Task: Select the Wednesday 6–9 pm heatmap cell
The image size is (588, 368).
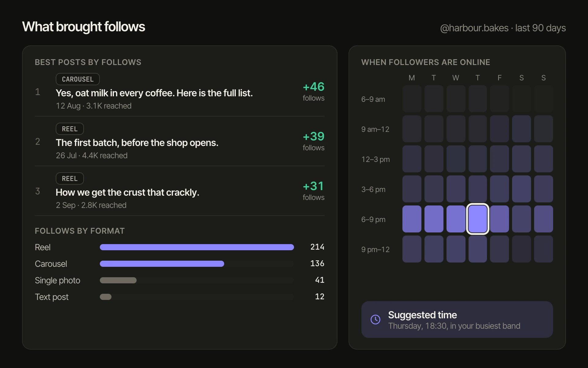Action: (x=456, y=219)
